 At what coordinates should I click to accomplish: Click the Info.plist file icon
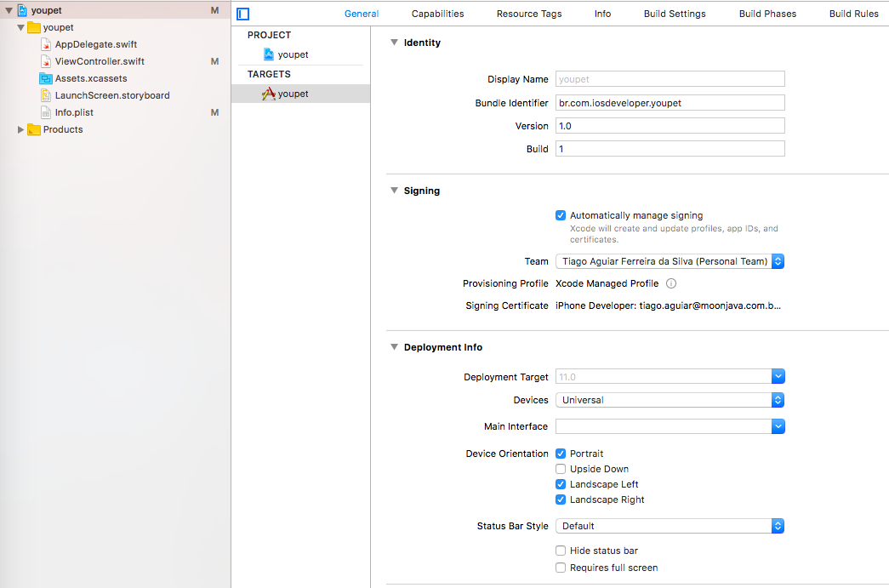tap(46, 112)
